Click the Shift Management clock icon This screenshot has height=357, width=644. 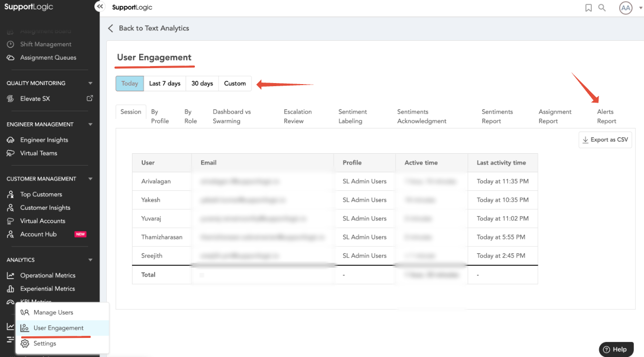[x=10, y=44]
